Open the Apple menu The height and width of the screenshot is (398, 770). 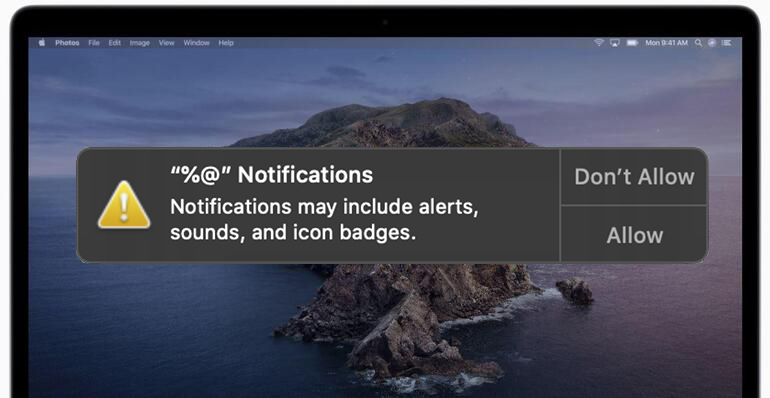tap(42, 43)
